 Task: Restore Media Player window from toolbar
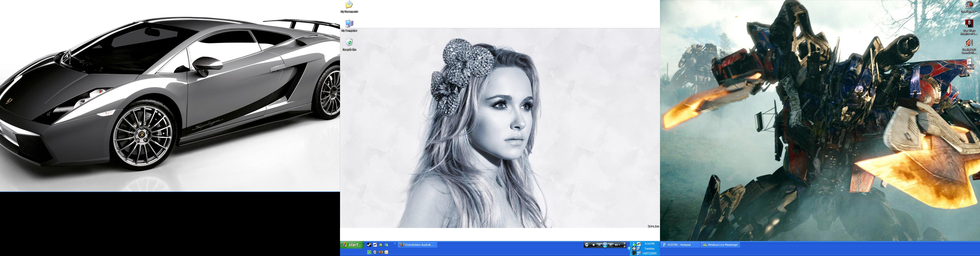625,246
